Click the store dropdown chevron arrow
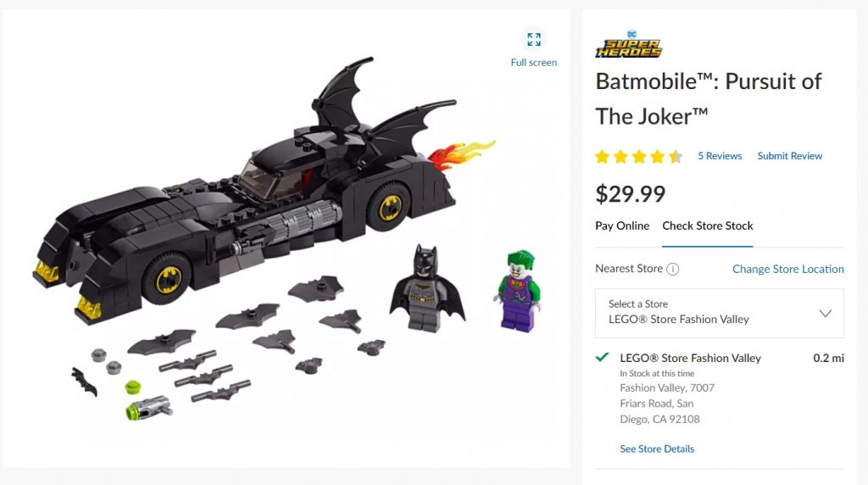Screen dimensions: 868x485 [x=825, y=314]
